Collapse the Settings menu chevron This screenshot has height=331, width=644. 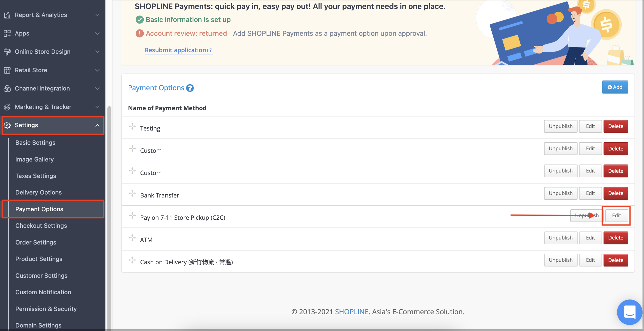(x=97, y=125)
